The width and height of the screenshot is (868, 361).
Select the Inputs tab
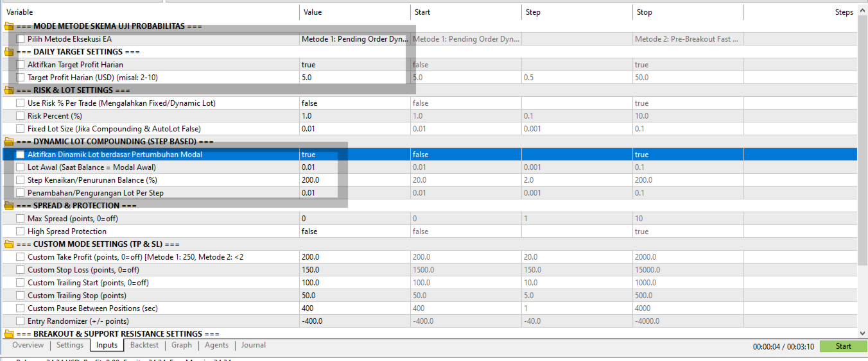click(x=107, y=345)
